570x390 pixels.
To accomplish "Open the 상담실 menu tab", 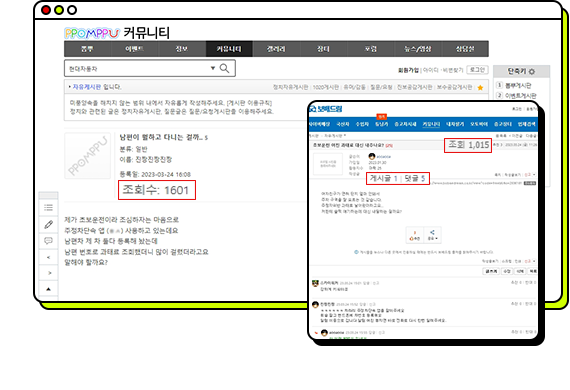I will point(465,49).
